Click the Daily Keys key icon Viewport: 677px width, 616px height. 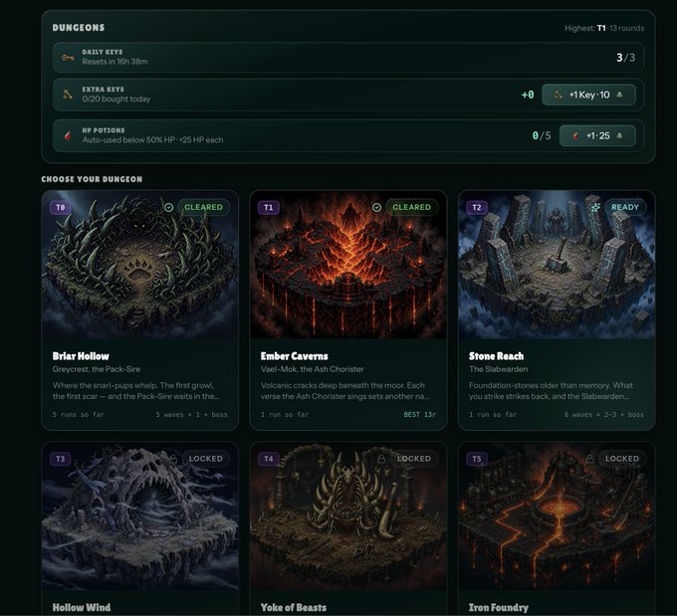(68, 58)
